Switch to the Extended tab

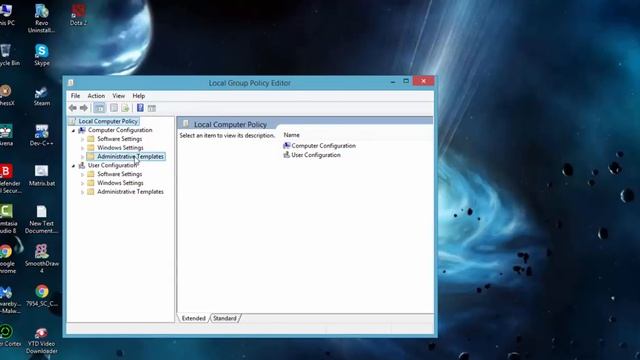tap(193, 318)
